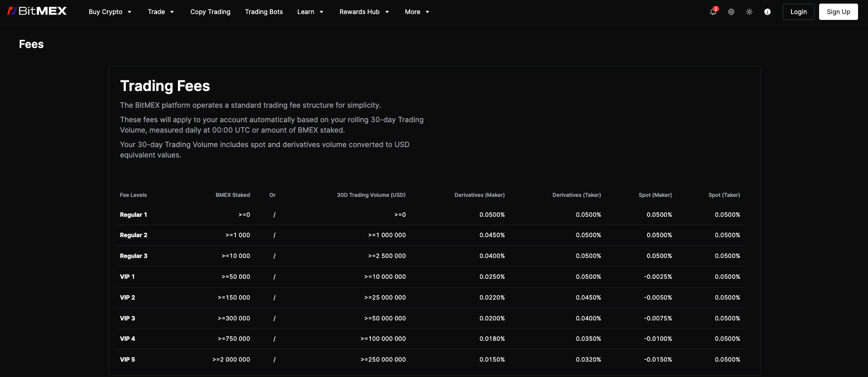868x377 pixels.
Task: Open Trading Bots page
Action: coord(264,12)
